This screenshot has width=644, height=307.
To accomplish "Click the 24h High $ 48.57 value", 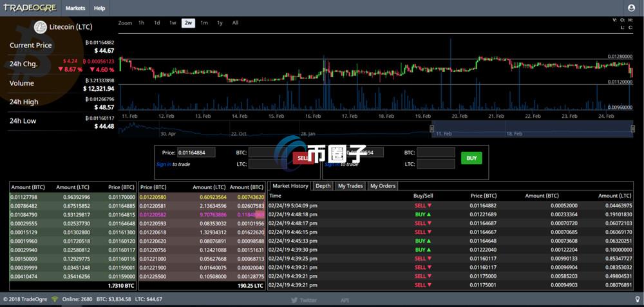I will tap(104, 107).
